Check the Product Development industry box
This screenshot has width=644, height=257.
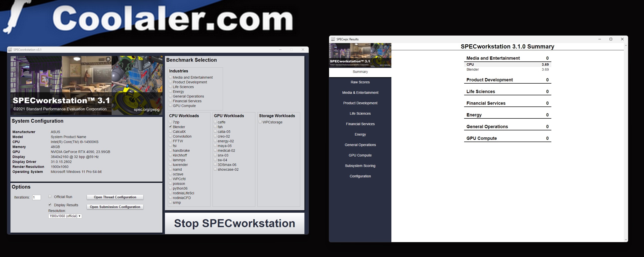[170, 82]
